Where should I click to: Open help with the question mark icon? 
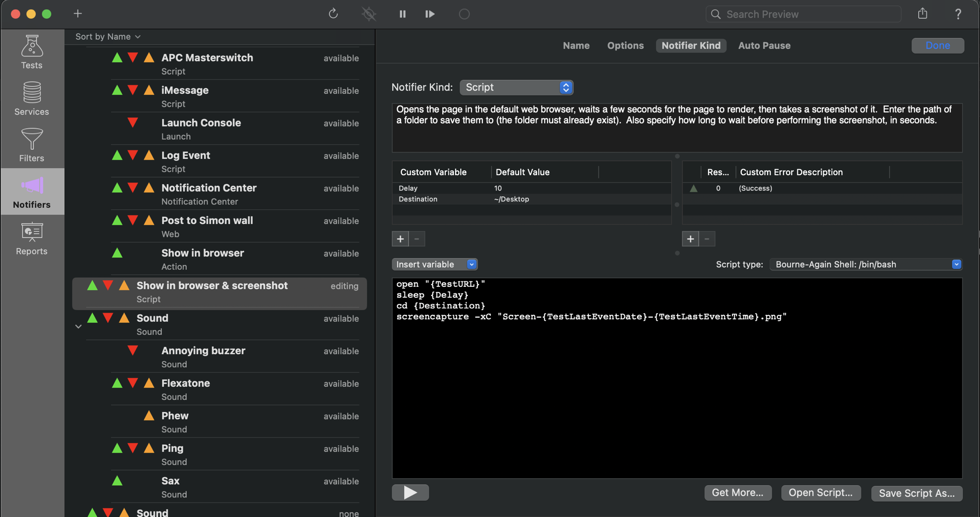coord(958,14)
